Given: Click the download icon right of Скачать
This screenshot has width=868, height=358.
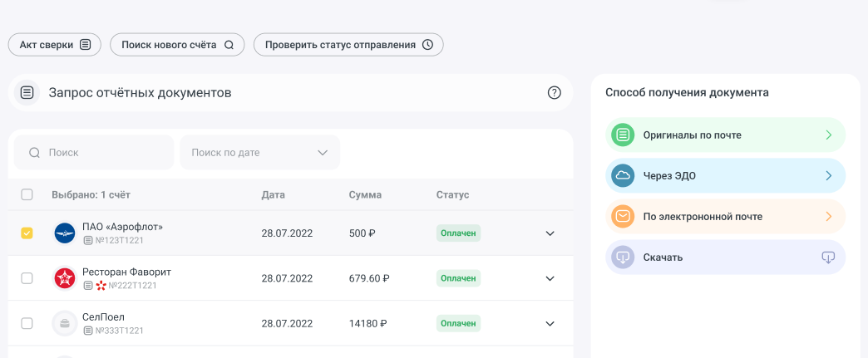Looking at the screenshot, I should [828, 257].
